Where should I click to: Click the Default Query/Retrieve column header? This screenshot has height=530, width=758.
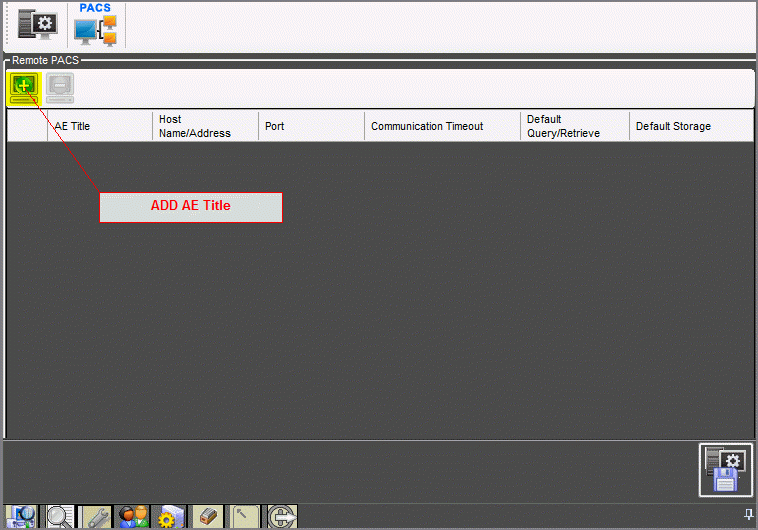(x=574, y=126)
